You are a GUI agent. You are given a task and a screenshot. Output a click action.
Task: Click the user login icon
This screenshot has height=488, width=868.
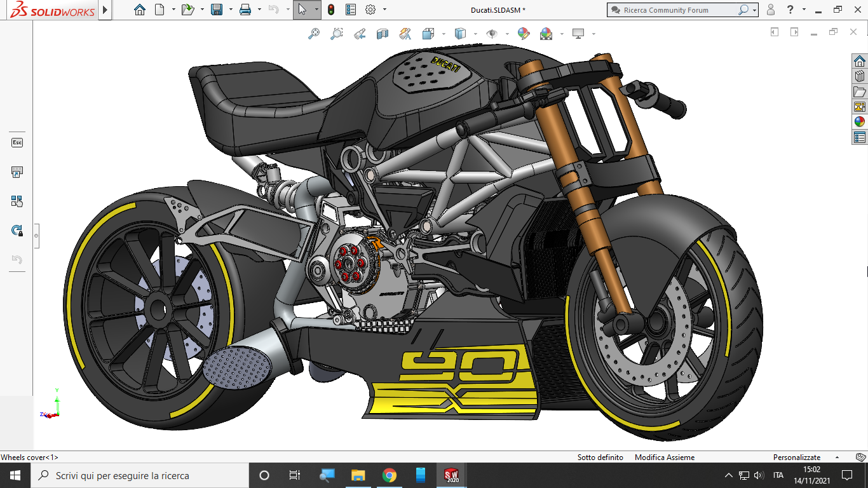coord(771,10)
